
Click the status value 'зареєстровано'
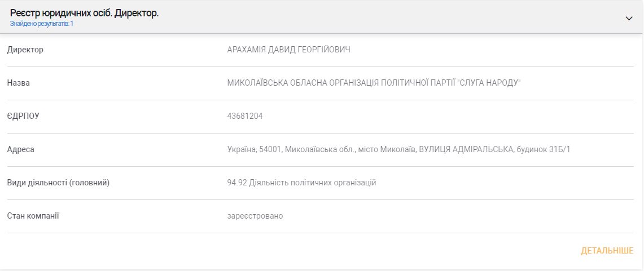(255, 216)
